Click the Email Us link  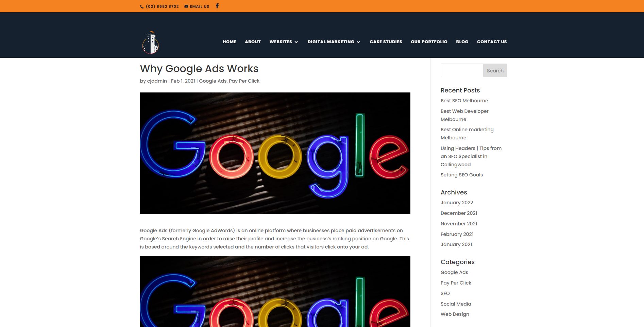click(x=199, y=6)
